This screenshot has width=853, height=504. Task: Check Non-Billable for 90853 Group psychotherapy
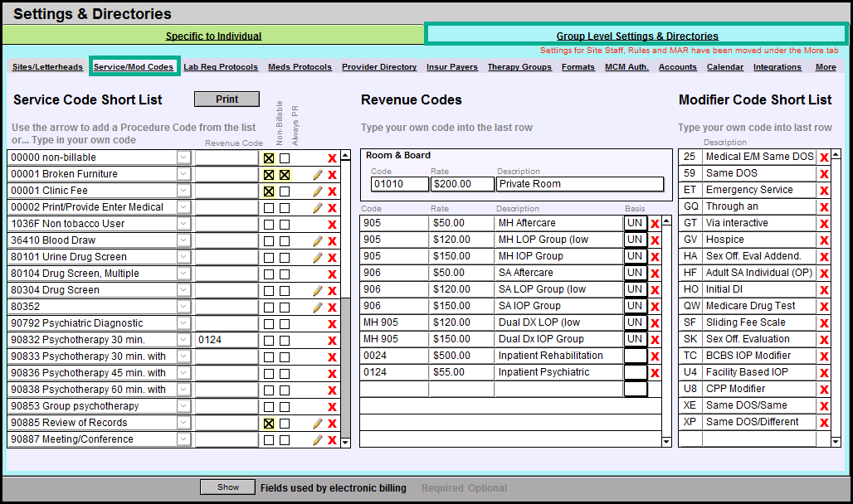point(269,407)
